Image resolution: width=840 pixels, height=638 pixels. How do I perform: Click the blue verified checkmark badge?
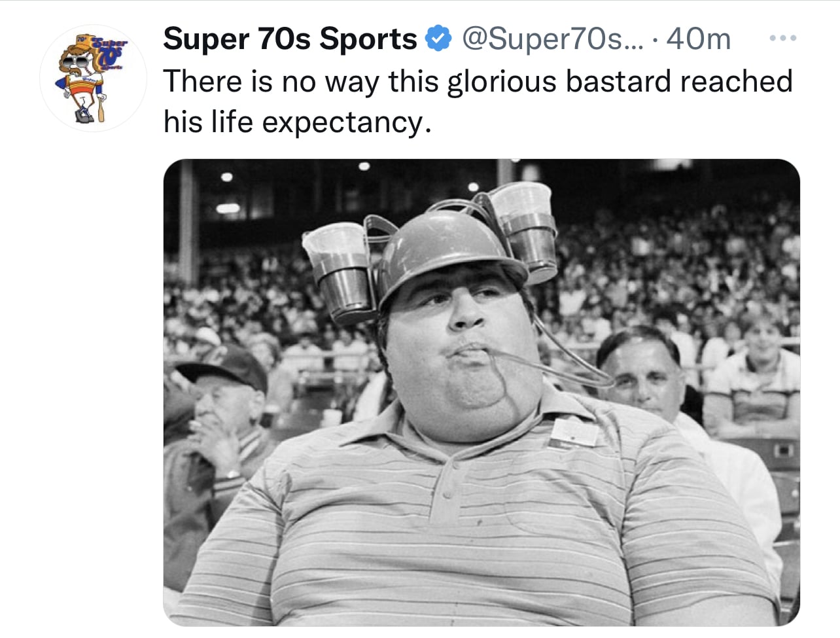438,39
